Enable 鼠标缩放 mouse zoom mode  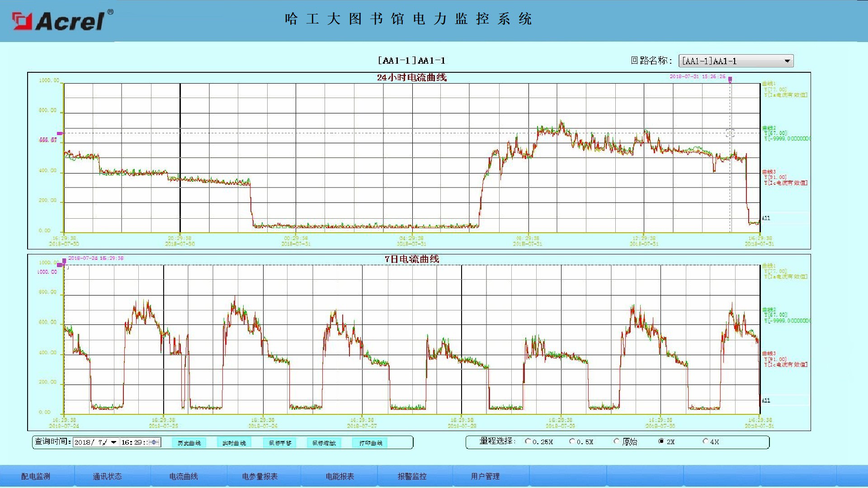point(324,443)
